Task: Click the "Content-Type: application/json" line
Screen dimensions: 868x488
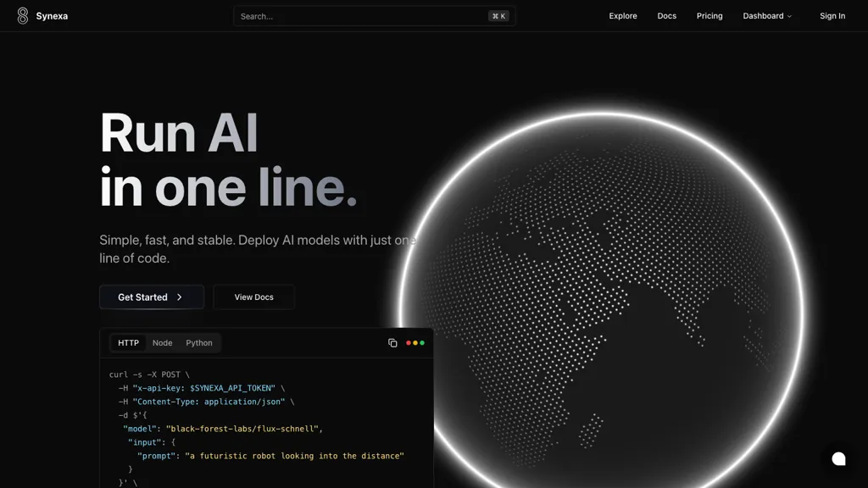Action: pos(206,402)
